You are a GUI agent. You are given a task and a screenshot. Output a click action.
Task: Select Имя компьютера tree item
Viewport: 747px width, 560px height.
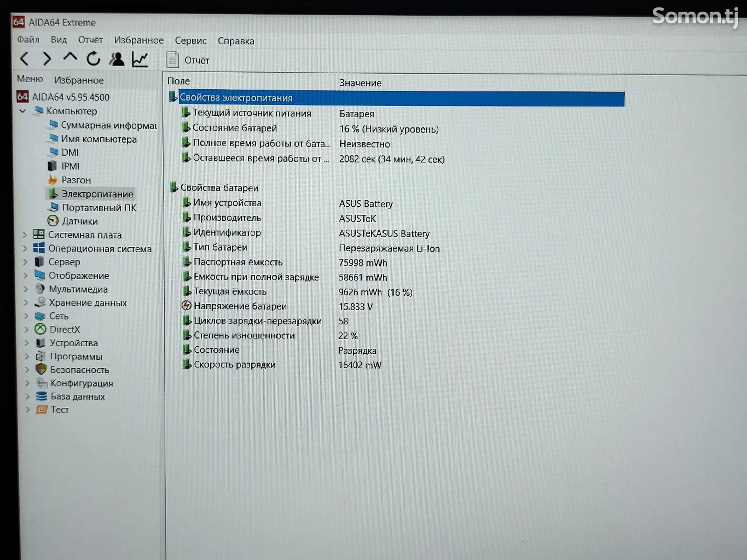tap(99, 139)
